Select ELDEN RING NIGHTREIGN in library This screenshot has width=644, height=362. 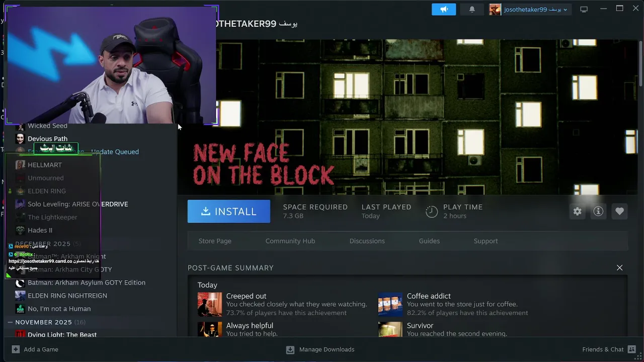(x=67, y=296)
